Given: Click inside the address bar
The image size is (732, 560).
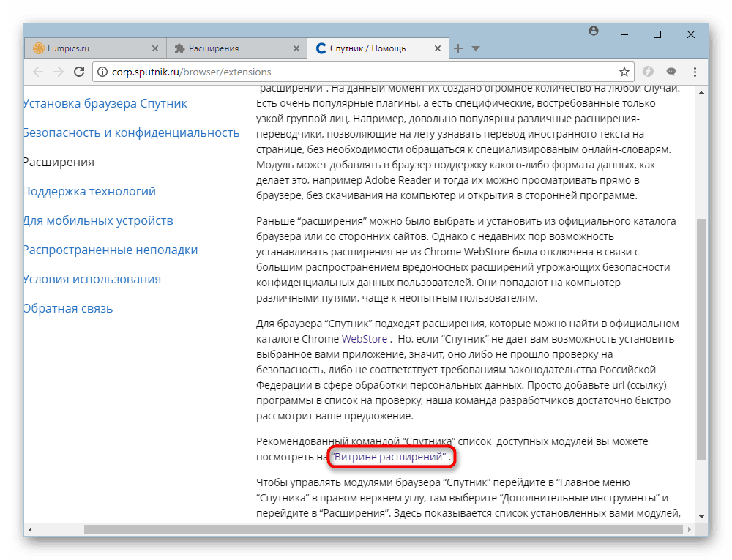Looking at the screenshot, I should [293, 72].
